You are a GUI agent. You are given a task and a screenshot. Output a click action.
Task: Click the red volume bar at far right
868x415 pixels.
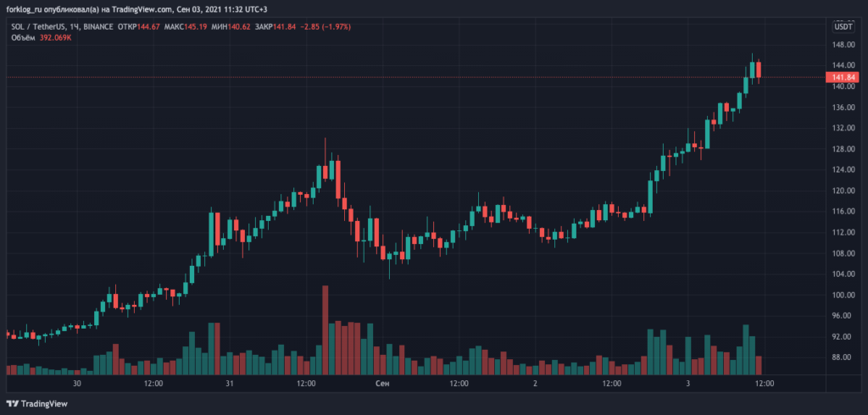coord(759,365)
